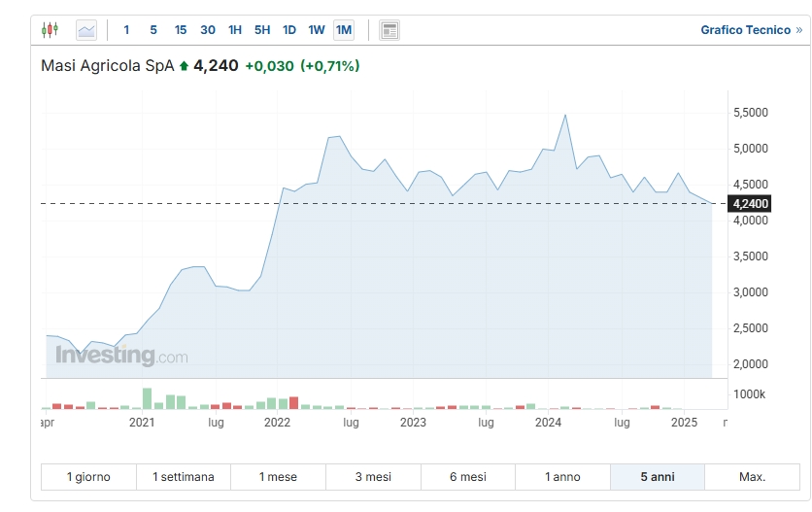Show the 1 anno range
812x512 pixels.
click(563, 477)
